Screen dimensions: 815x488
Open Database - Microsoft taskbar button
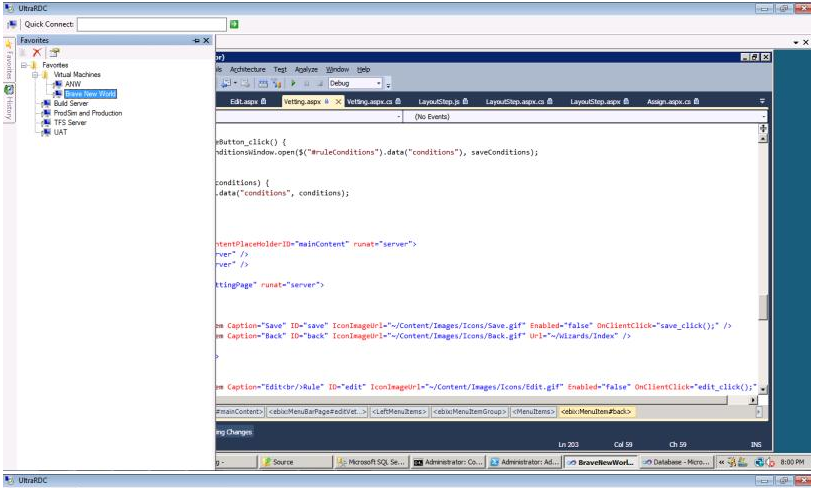pyautogui.click(x=677, y=461)
